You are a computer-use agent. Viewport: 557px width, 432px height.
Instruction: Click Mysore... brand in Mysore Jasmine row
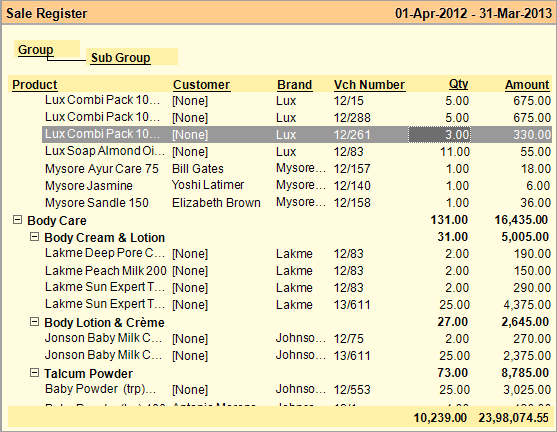point(301,185)
